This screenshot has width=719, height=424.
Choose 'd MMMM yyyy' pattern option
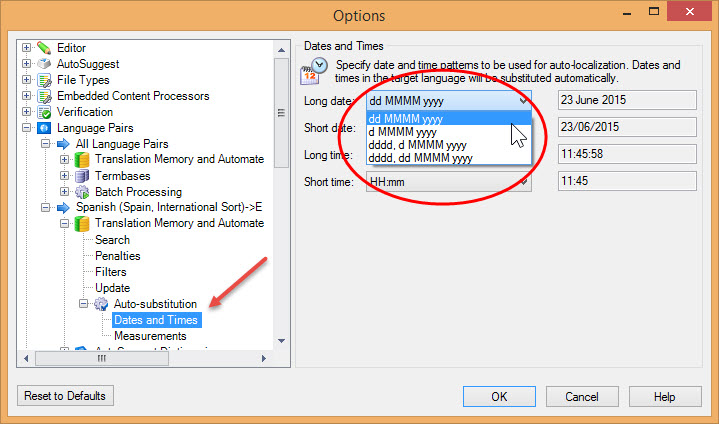(x=402, y=132)
